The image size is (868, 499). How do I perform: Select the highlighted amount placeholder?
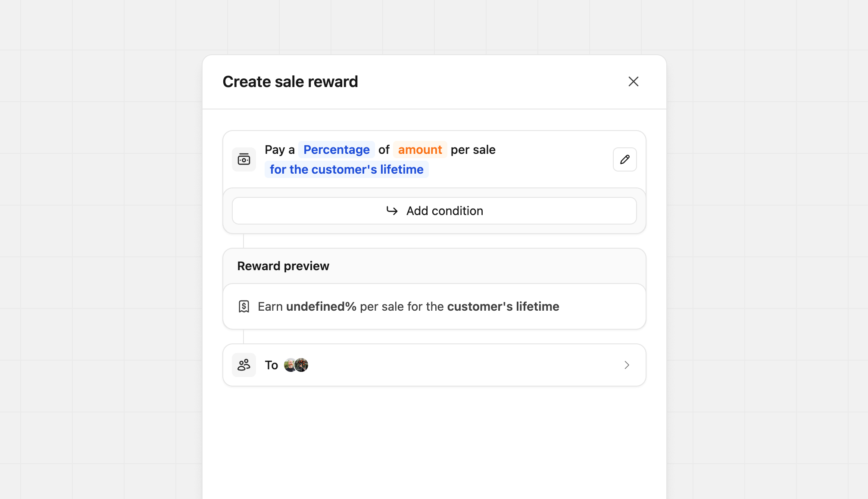420,150
